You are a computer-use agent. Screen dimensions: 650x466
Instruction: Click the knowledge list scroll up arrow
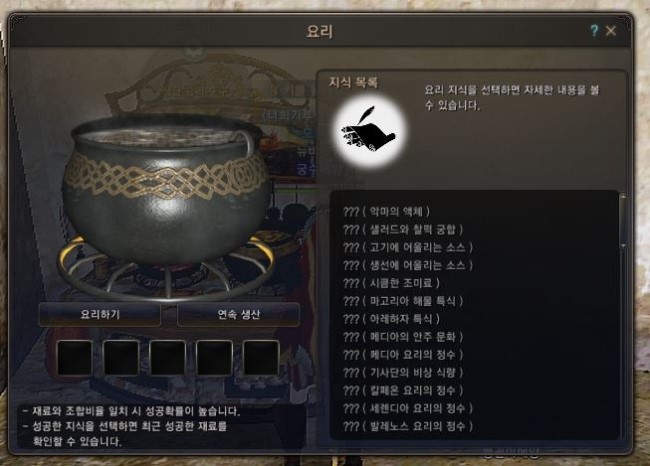click(x=623, y=196)
